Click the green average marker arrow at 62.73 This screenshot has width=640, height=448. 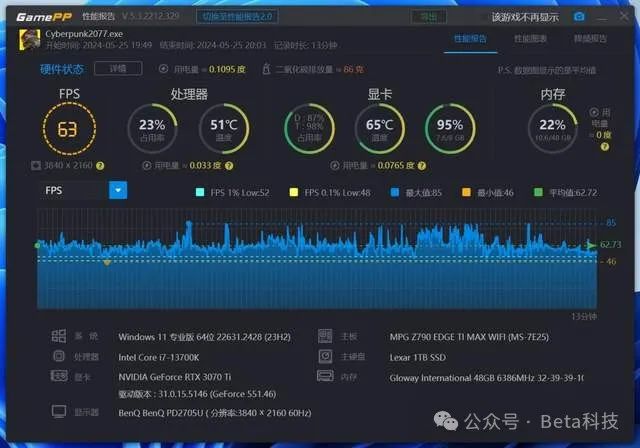(590, 245)
